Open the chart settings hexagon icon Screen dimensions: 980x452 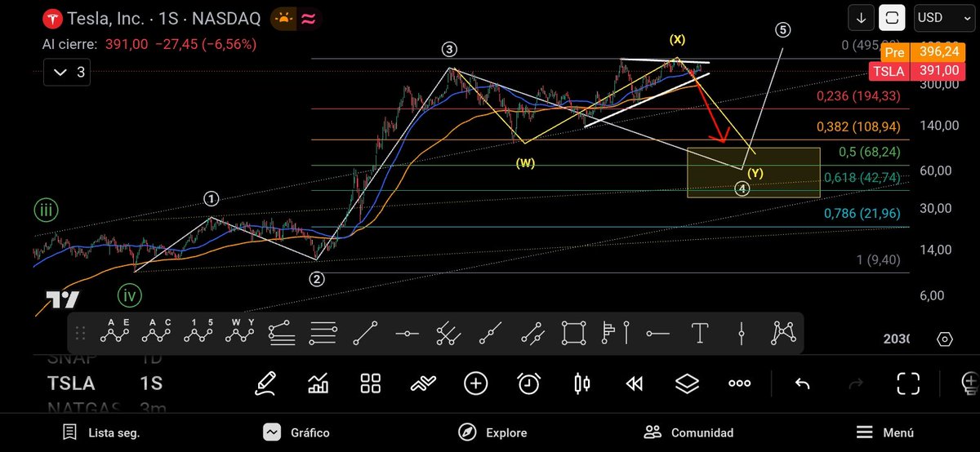[x=944, y=339]
